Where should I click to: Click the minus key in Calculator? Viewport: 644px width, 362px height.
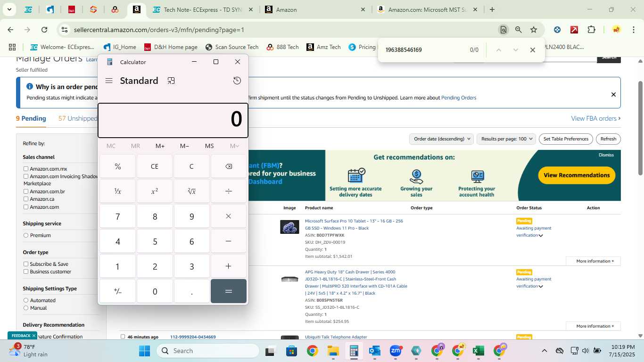point(229,241)
